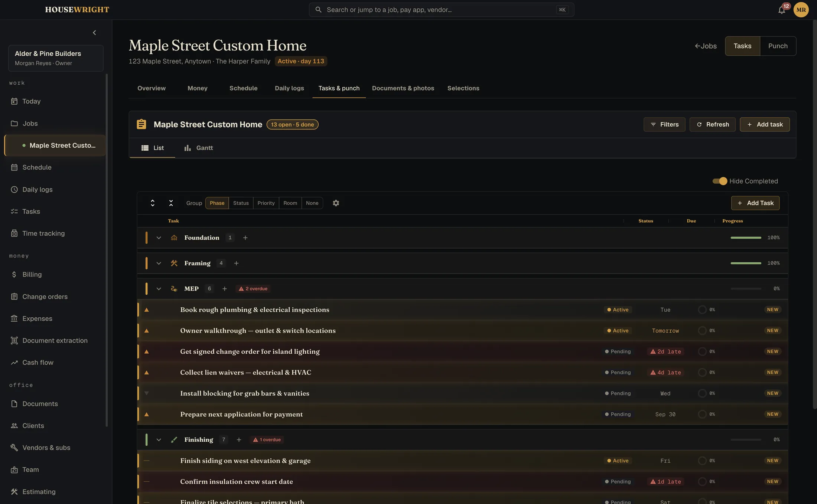Group tasks by Priority

click(x=266, y=203)
